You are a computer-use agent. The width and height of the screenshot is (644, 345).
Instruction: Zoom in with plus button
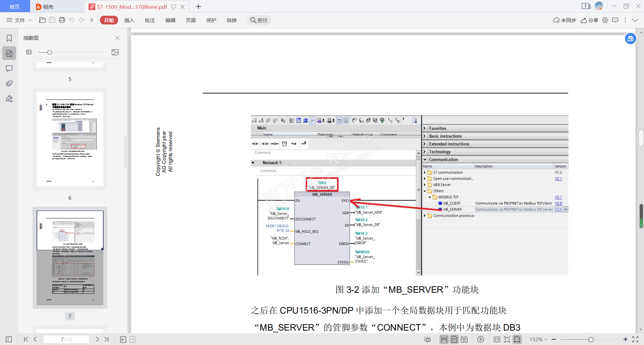[x=625, y=339]
